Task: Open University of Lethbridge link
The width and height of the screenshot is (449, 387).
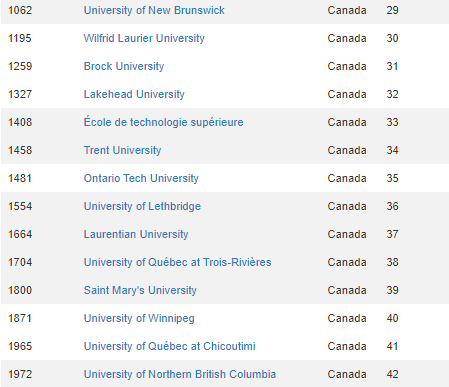Action: point(142,206)
